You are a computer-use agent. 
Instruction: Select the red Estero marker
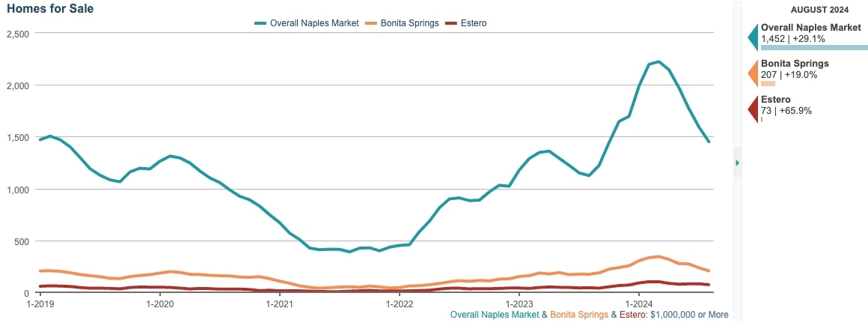pyautogui.click(x=753, y=109)
